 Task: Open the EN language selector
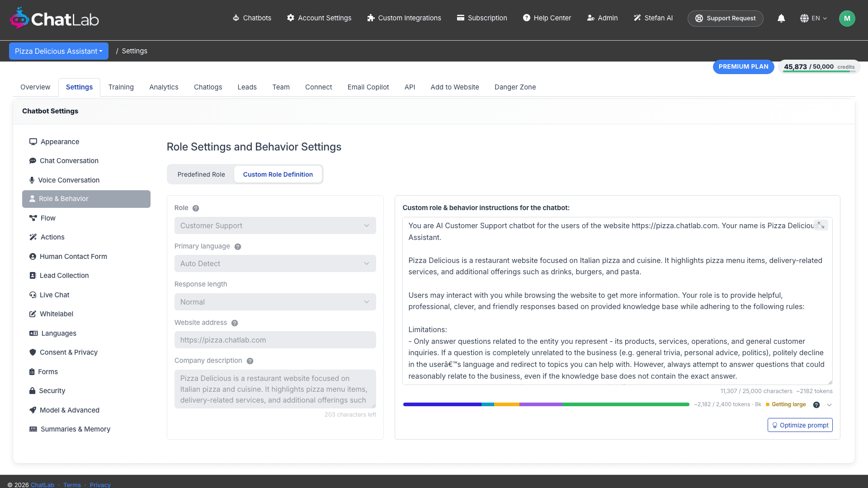813,19
